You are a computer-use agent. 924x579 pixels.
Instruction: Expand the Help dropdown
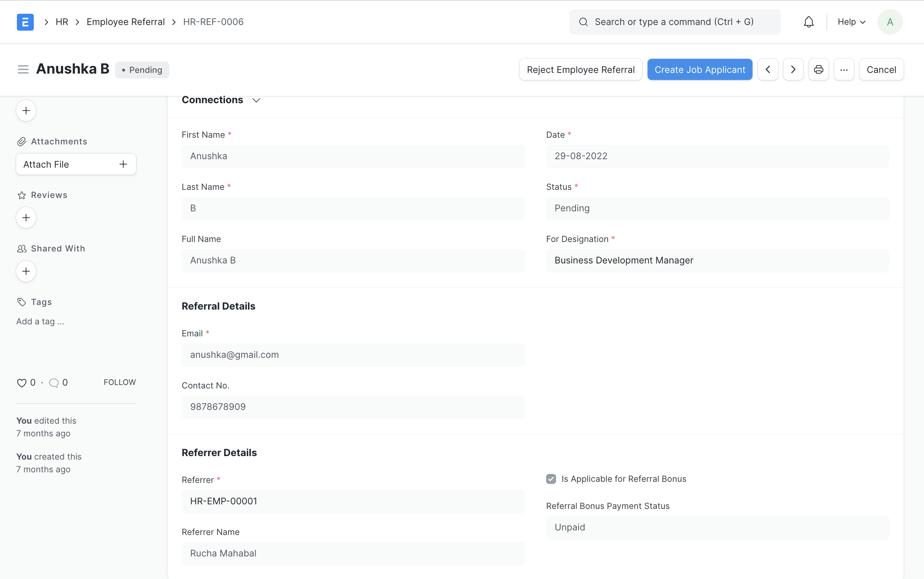coord(851,22)
